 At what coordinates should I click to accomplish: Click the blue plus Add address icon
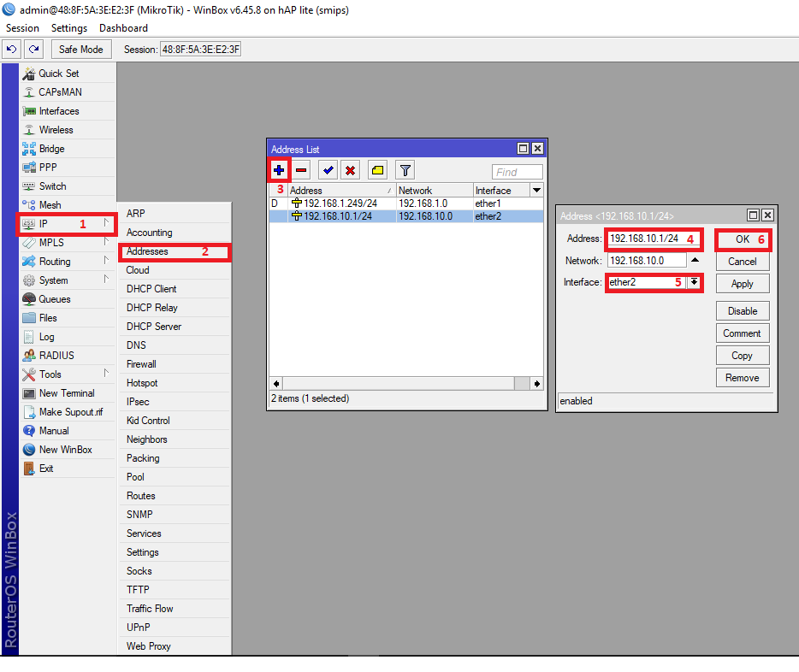point(279,170)
